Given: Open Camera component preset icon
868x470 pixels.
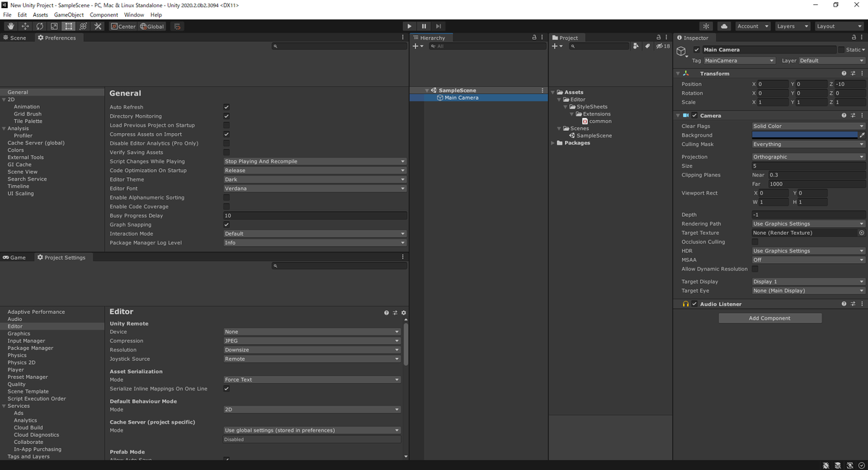Looking at the screenshot, I should pos(853,115).
